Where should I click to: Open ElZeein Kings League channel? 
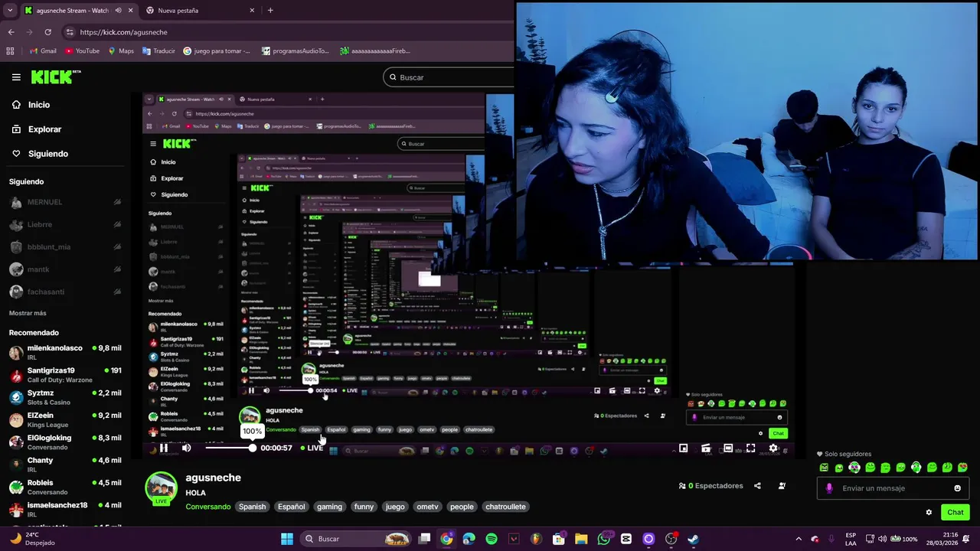point(65,419)
